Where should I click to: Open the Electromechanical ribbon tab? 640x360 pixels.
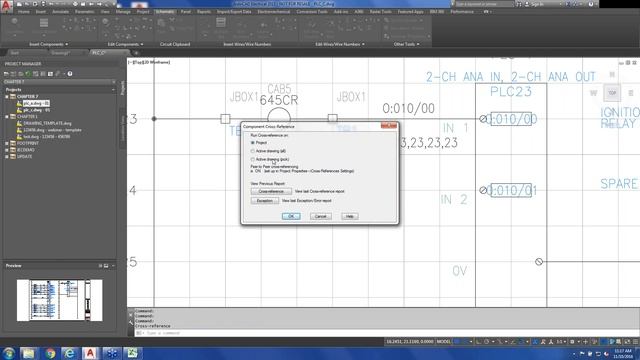(x=274, y=12)
